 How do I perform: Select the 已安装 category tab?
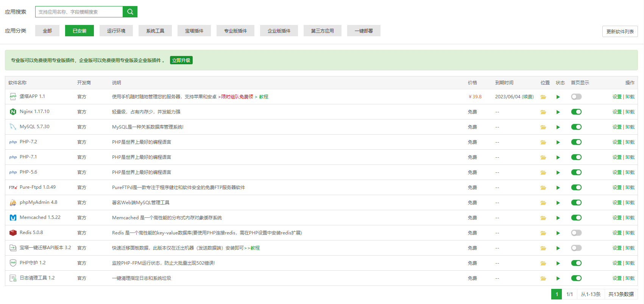80,31
